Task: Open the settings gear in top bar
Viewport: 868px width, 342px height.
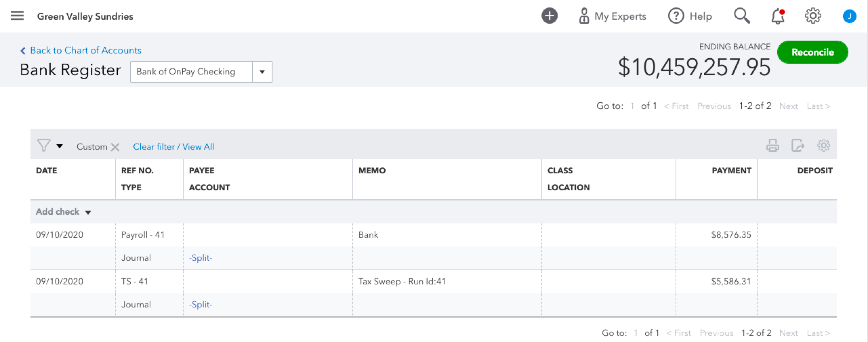Action: [812, 16]
